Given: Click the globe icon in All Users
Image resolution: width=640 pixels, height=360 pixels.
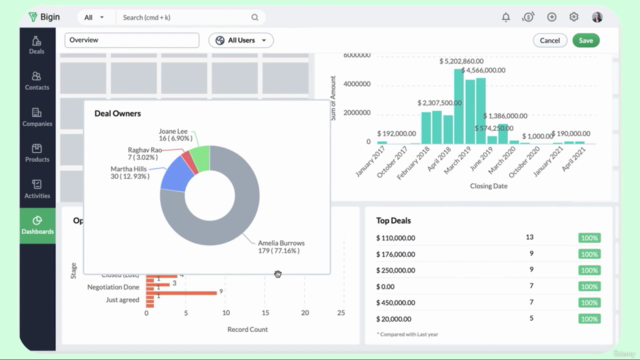Looking at the screenshot, I should point(220,40).
